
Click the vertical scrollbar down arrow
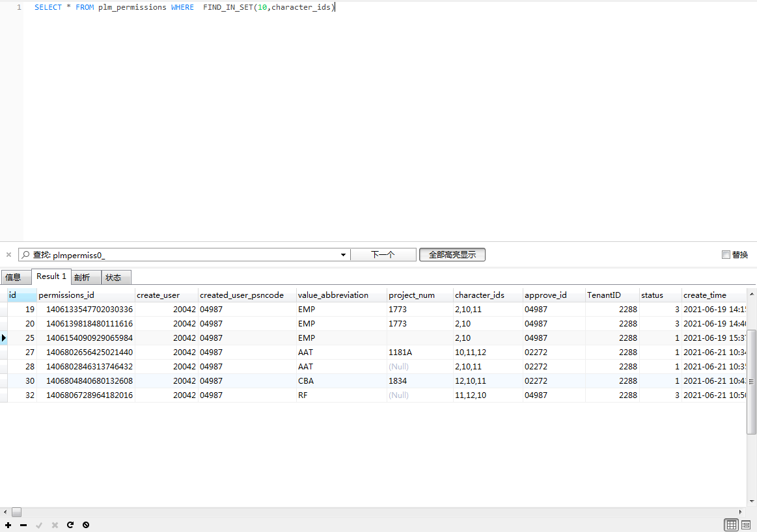click(x=752, y=501)
